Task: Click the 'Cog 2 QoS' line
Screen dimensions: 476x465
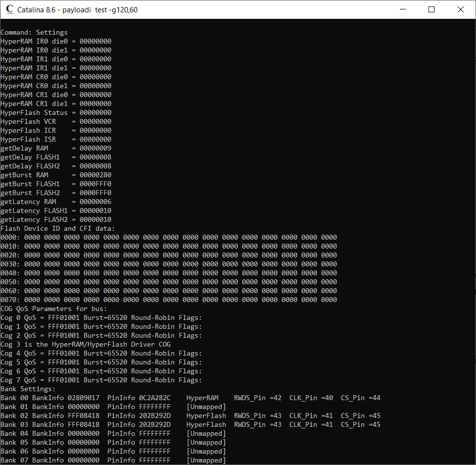Action: (101, 335)
